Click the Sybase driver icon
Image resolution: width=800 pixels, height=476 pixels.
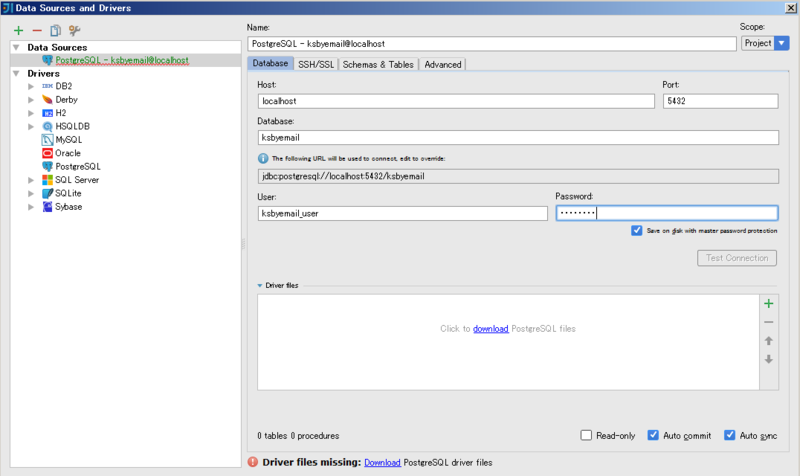coord(47,207)
